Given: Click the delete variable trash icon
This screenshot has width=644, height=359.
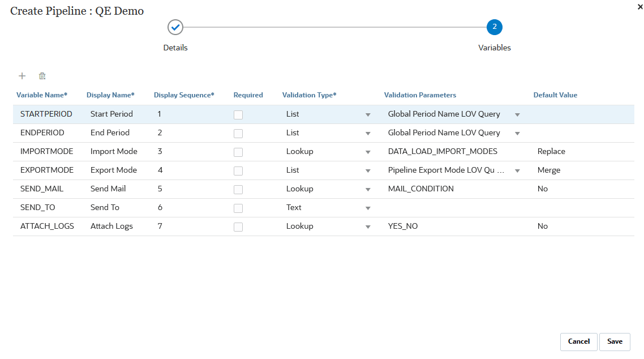Looking at the screenshot, I should [42, 76].
